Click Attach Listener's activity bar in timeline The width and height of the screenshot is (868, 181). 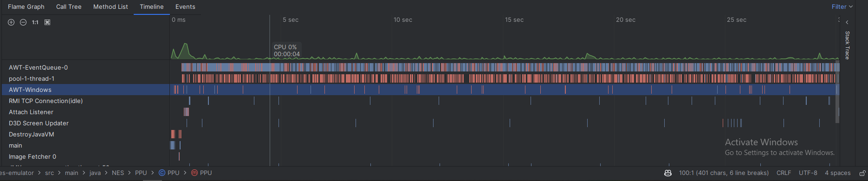click(x=186, y=112)
